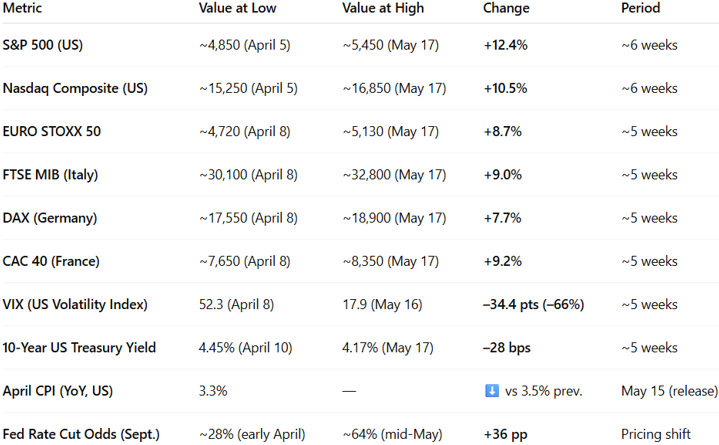Select the April CPI (YoY, US) label
The width and height of the screenshot is (719, 445).
[x=58, y=391]
